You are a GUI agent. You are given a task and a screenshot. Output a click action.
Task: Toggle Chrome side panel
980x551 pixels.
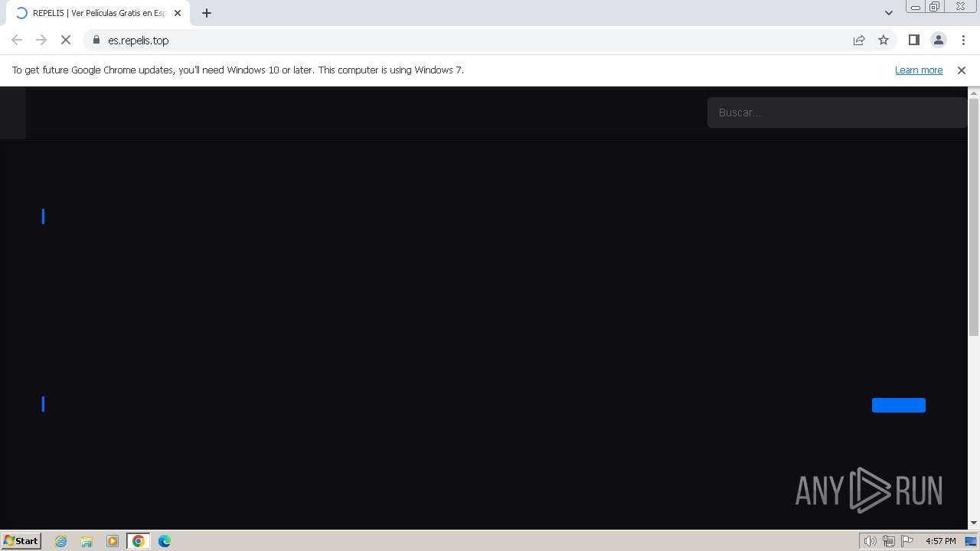click(x=913, y=41)
